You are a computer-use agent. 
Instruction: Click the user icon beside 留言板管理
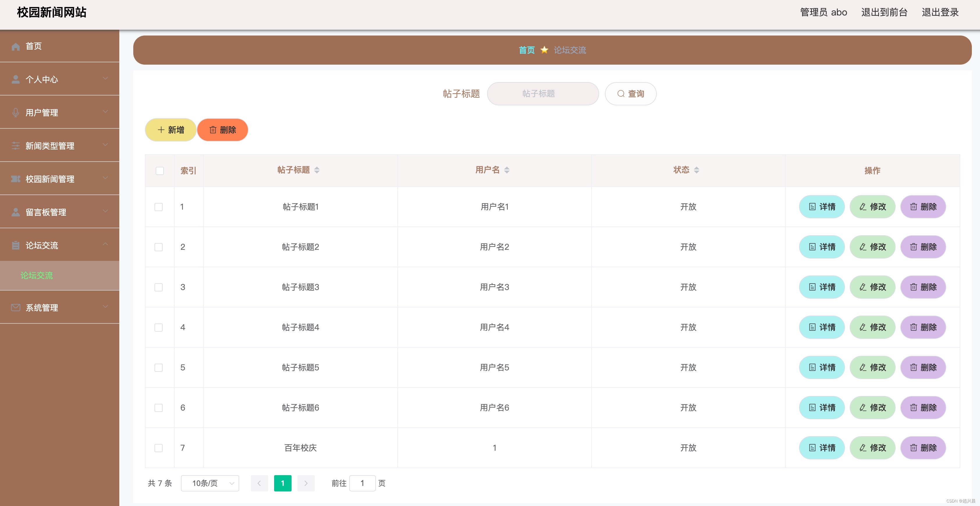coord(16,212)
